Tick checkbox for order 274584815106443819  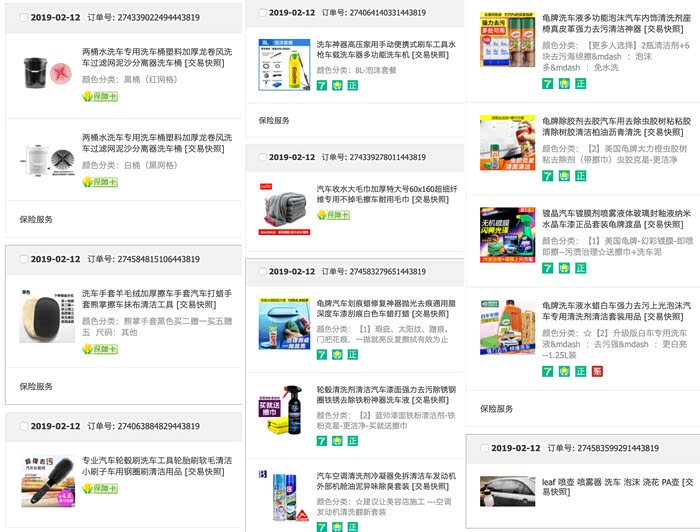24,259
